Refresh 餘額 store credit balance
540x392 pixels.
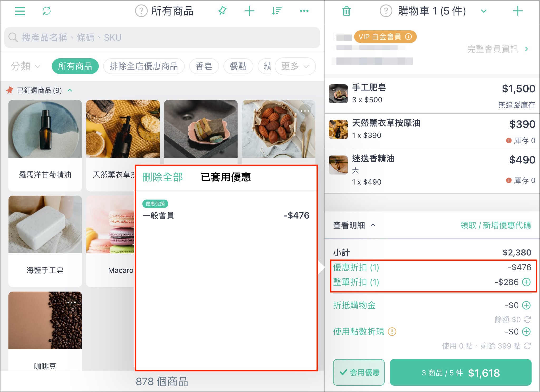coord(527,320)
